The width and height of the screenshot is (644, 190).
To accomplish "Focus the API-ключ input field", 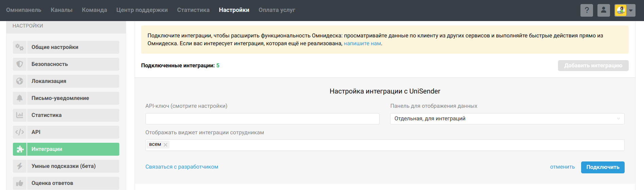I will coord(262,119).
